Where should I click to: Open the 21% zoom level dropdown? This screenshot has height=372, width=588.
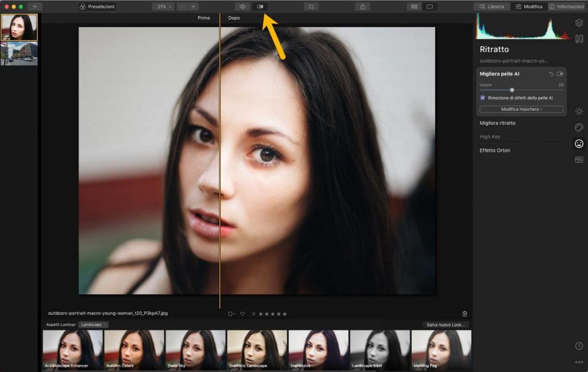[x=163, y=6]
